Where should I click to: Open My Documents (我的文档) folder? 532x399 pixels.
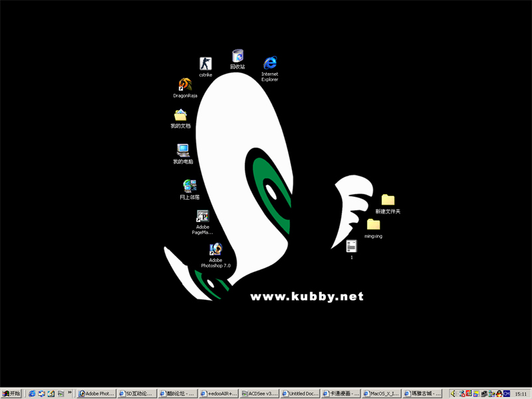click(x=180, y=116)
